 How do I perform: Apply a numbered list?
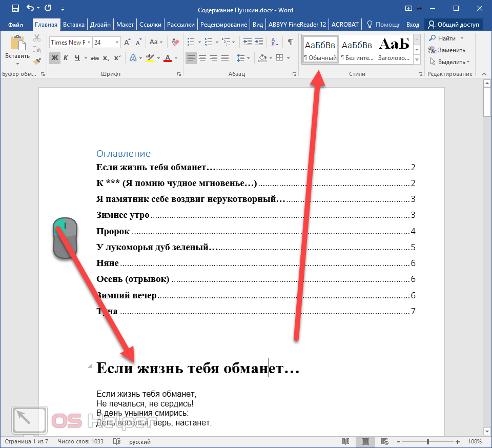(x=209, y=42)
